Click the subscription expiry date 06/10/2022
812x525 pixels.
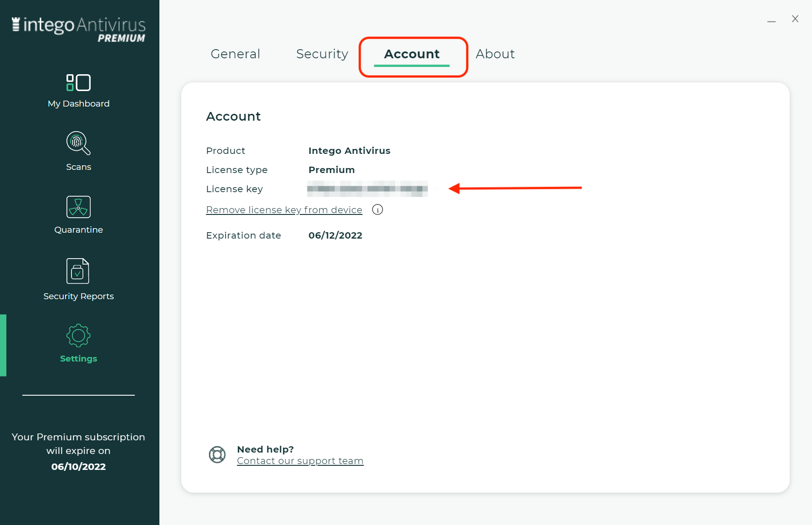(x=78, y=467)
